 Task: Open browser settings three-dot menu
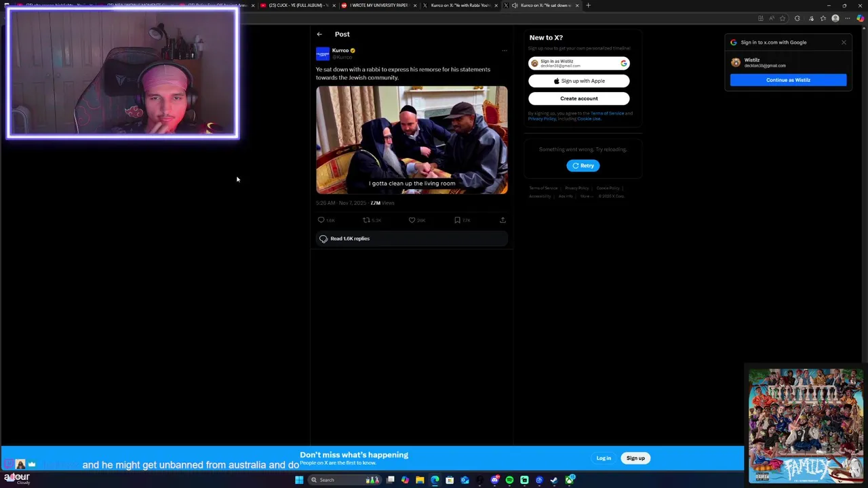[x=847, y=18]
